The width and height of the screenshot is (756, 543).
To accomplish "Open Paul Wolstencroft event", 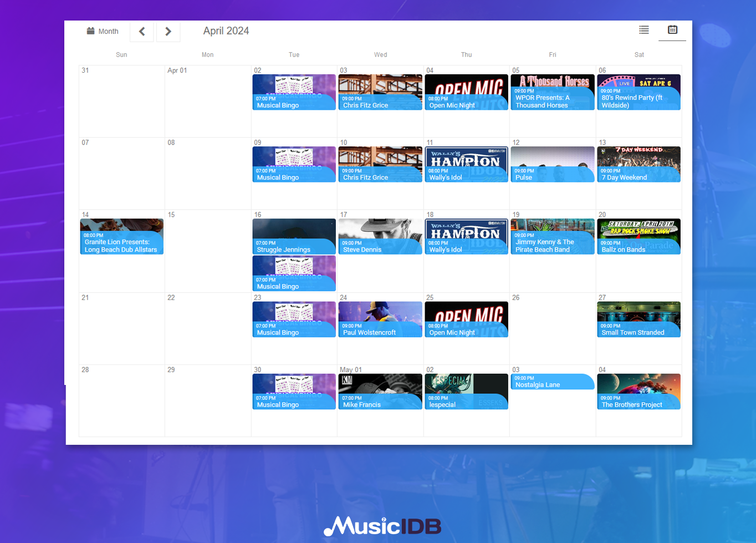I will (380, 319).
